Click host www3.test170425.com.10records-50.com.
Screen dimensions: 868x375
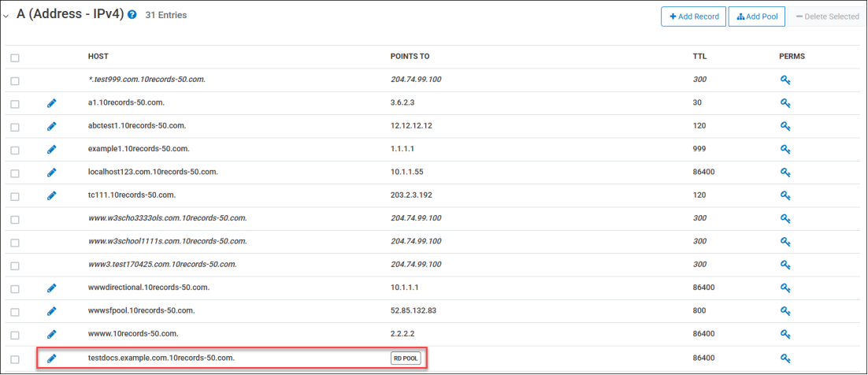point(162,264)
